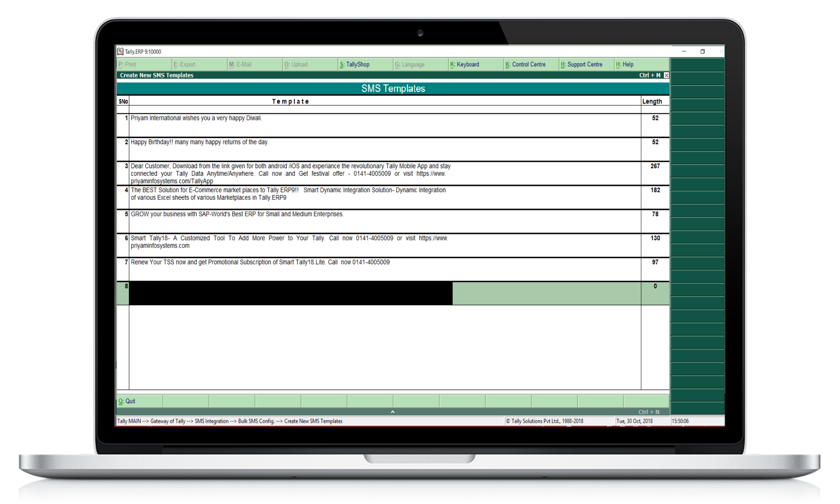Click the length value 182
The height and width of the screenshot is (504, 840).
(655, 190)
